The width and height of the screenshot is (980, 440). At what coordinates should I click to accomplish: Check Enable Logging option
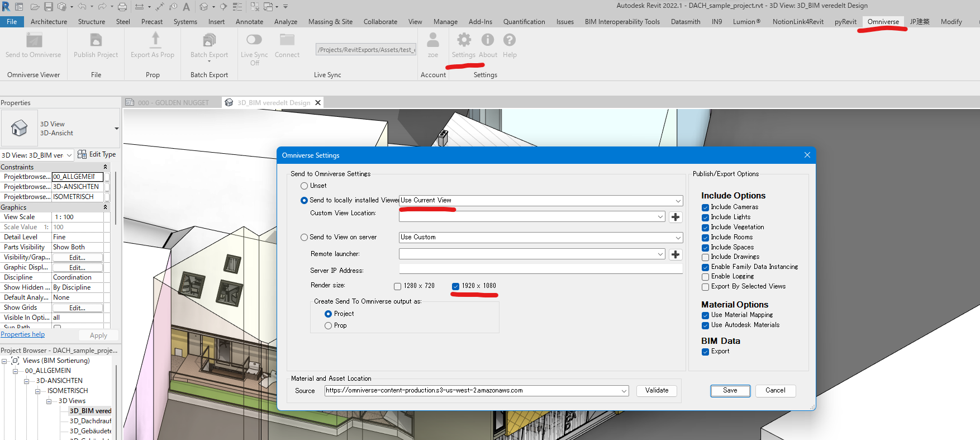click(x=706, y=277)
